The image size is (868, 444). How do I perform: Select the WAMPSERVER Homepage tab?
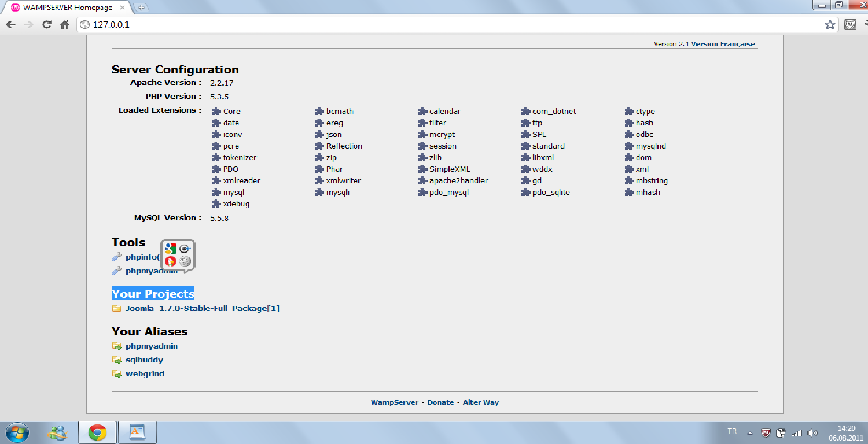pyautogui.click(x=67, y=8)
